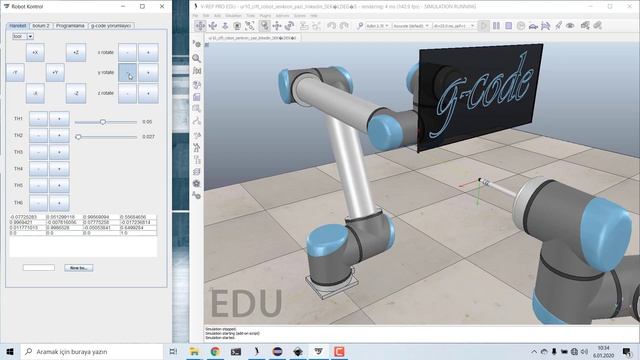This screenshot has height=360, width=640.
Task: Select the scene tab above the viewport
Action: (x=253, y=38)
